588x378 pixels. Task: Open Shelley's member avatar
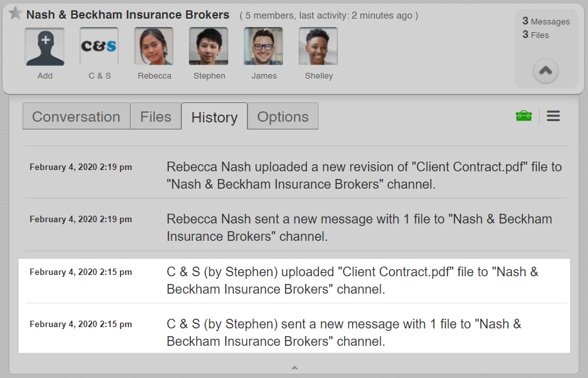[318, 46]
